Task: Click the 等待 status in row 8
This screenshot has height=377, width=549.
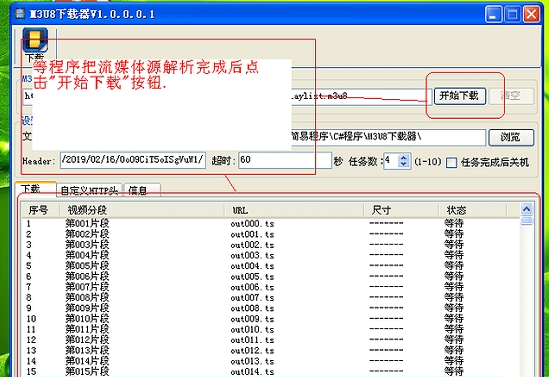Action: click(x=454, y=298)
